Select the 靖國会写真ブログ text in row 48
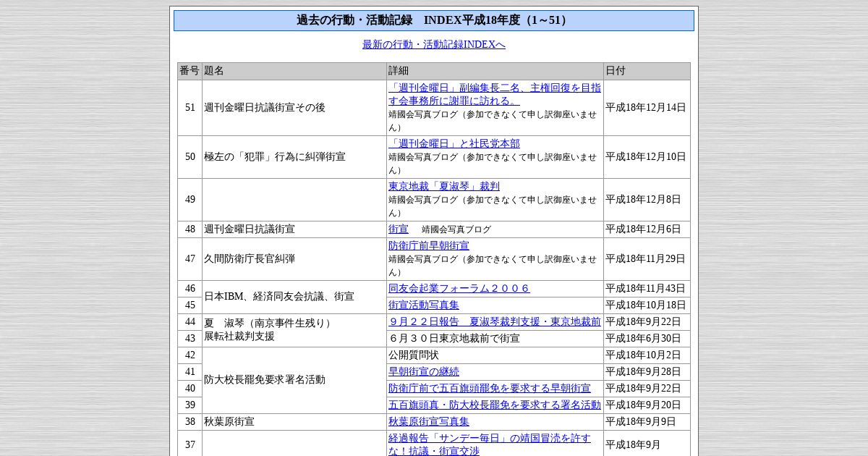This screenshot has width=868, height=456. [456, 229]
